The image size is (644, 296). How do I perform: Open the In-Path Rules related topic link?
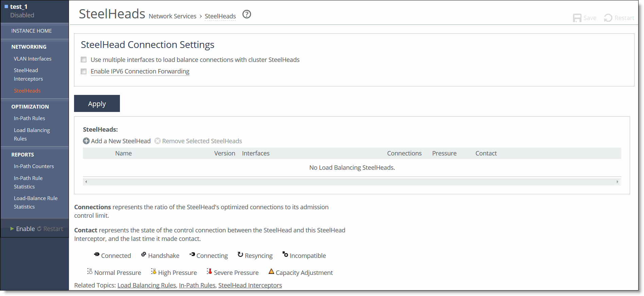point(197,285)
